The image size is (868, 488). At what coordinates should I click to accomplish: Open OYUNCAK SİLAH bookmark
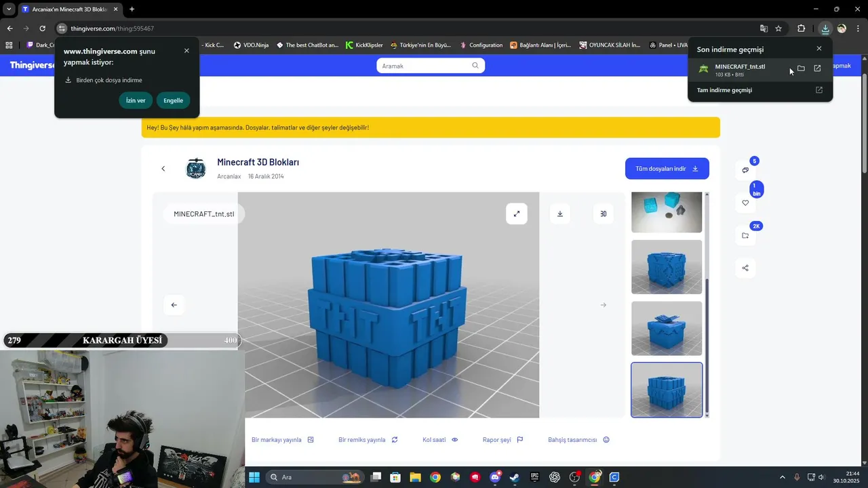click(x=610, y=45)
